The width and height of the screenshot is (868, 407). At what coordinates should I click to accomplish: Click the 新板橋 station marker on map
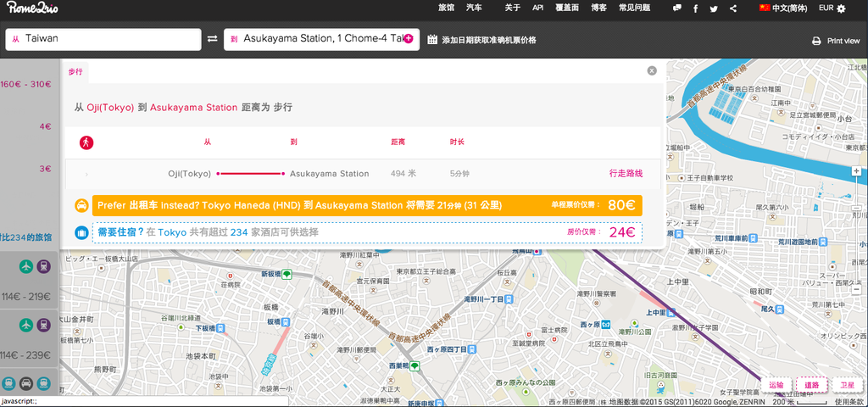pos(287,274)
